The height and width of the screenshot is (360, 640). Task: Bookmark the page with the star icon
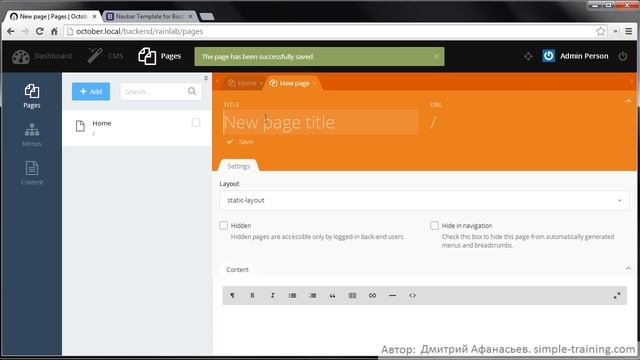click(x=600, y=31)
